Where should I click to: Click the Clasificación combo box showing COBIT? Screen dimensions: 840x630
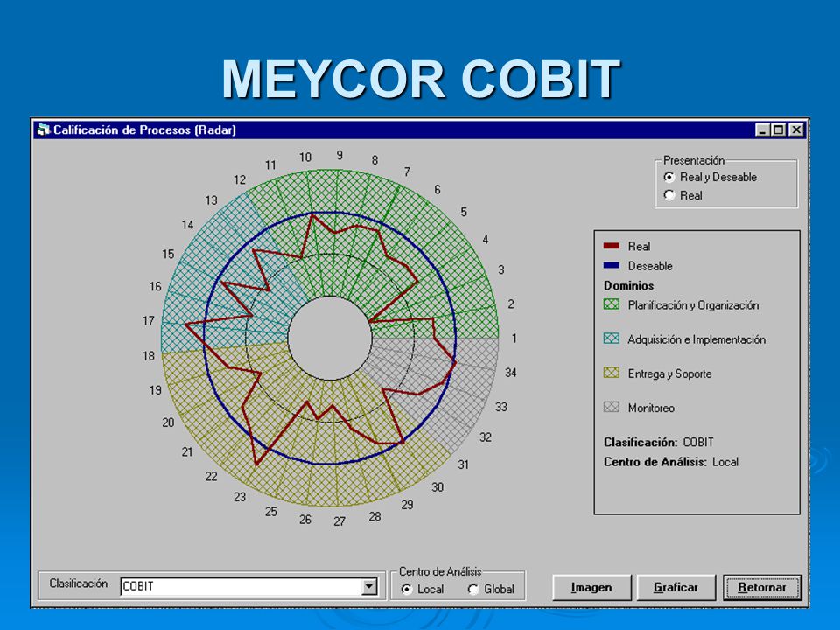coord(249,586)
